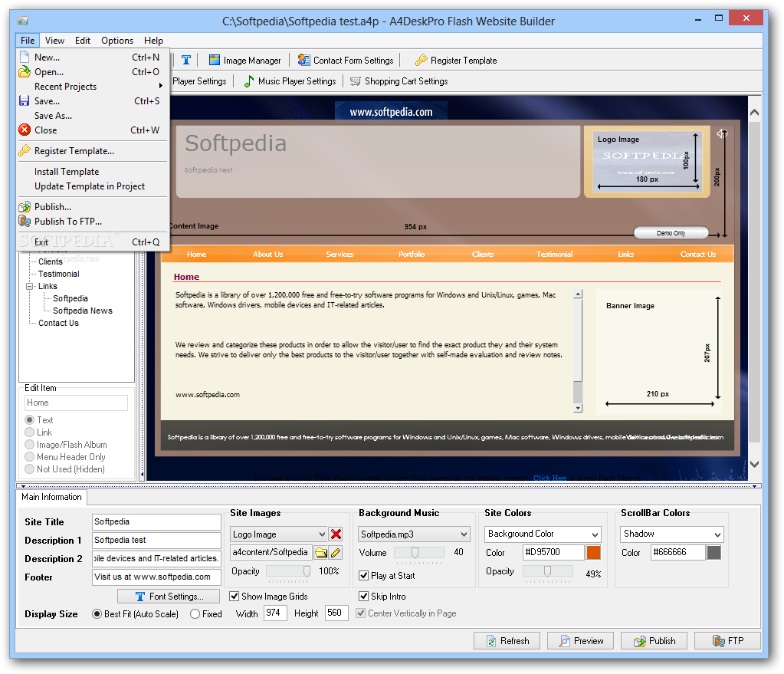This screenshot has width=784, height=674.
Task: Select Image/Flash Album radio option
Action: point(29,444)
